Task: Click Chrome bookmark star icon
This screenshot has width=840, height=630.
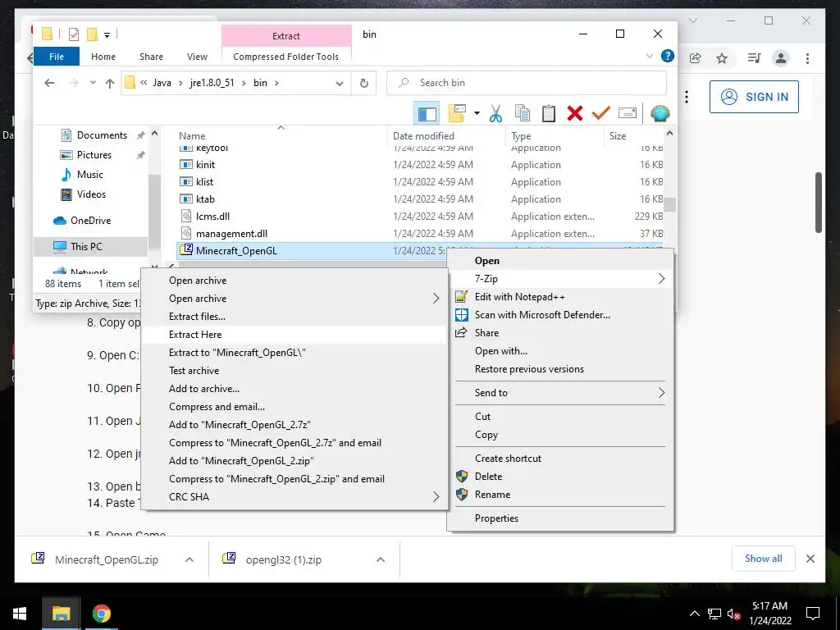Action: tap(722, 58)
